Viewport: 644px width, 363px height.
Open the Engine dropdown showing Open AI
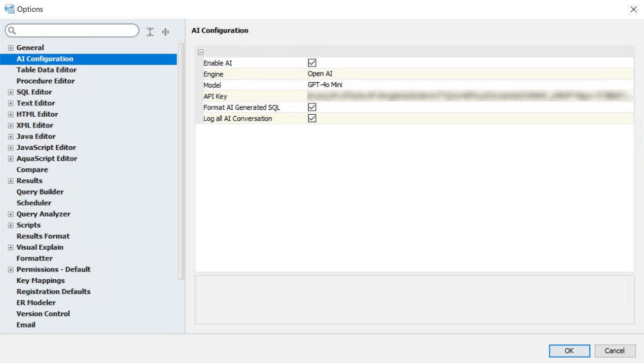pyautogui.click(x=470, y=74)
